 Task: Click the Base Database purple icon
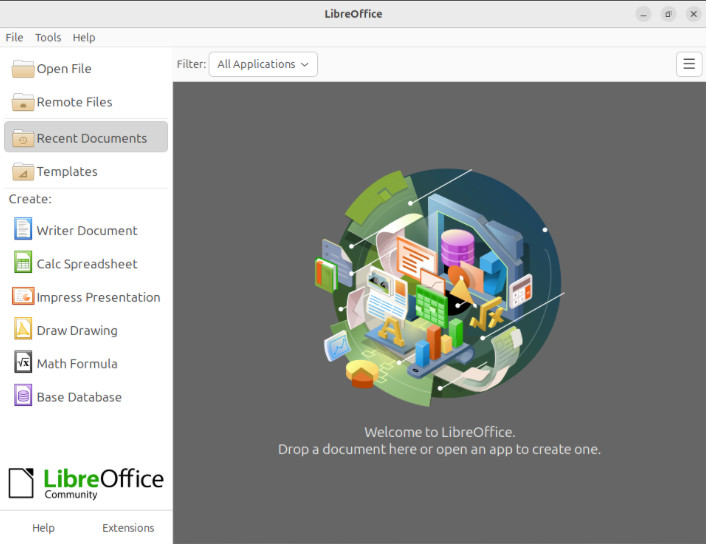pos(23,395)
